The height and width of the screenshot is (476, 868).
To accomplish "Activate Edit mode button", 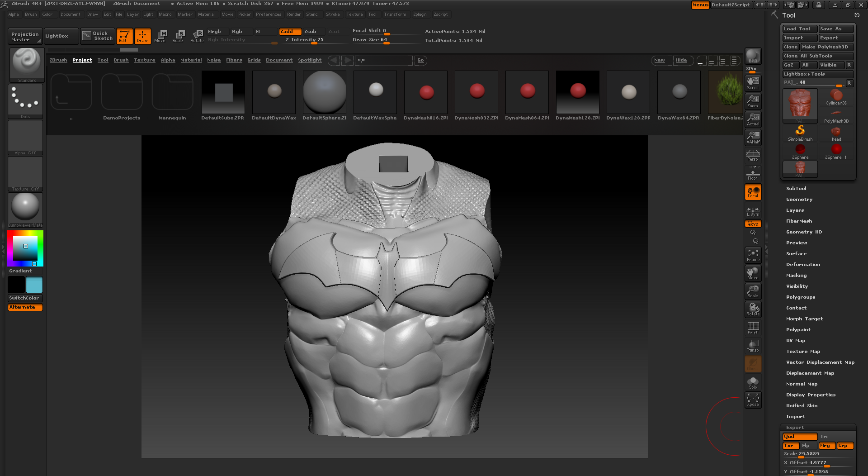I will (x=124, y=36).
